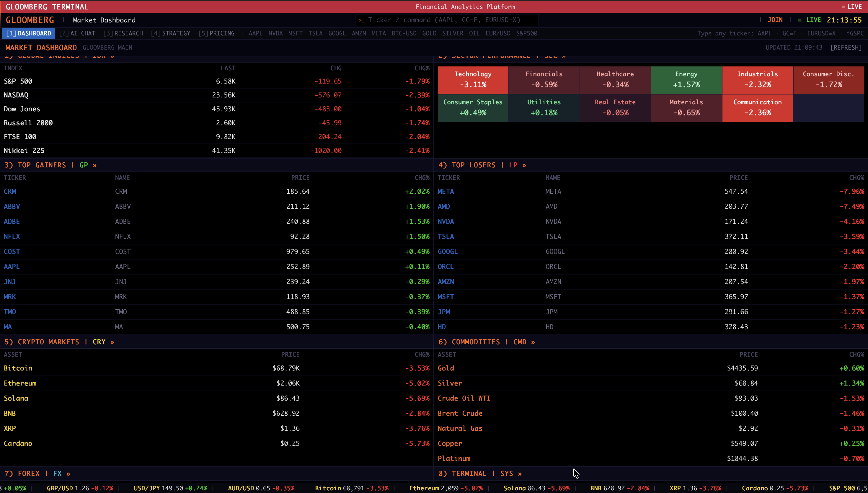Open the CRM ticker in Top Gainers
Image resolution: width=868 pixels, height=493 pixels.
(10, 191)
